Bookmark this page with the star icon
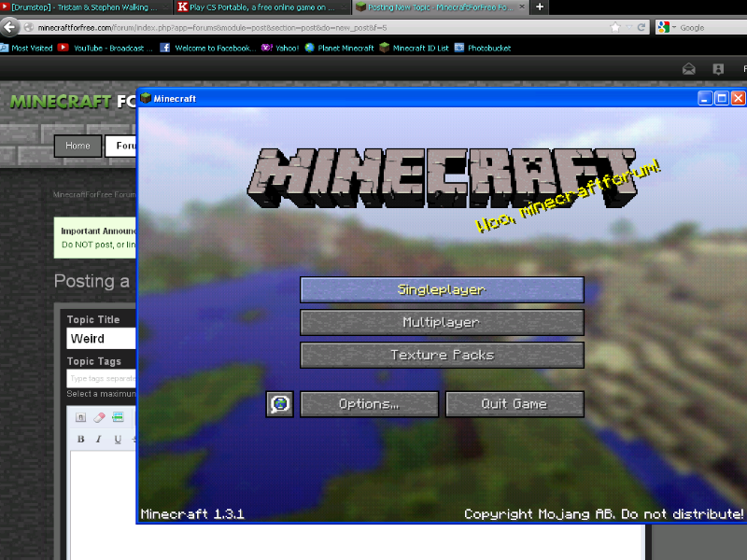Viewport: 747px width, 560px height. click(x=615, y=27)
